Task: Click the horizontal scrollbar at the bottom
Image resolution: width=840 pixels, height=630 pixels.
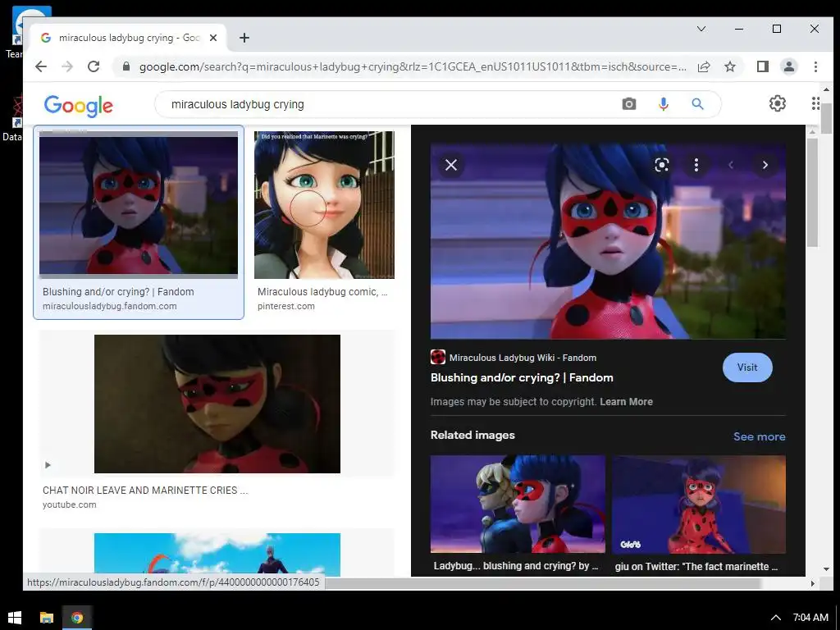Action: click(x=544, y=583)
